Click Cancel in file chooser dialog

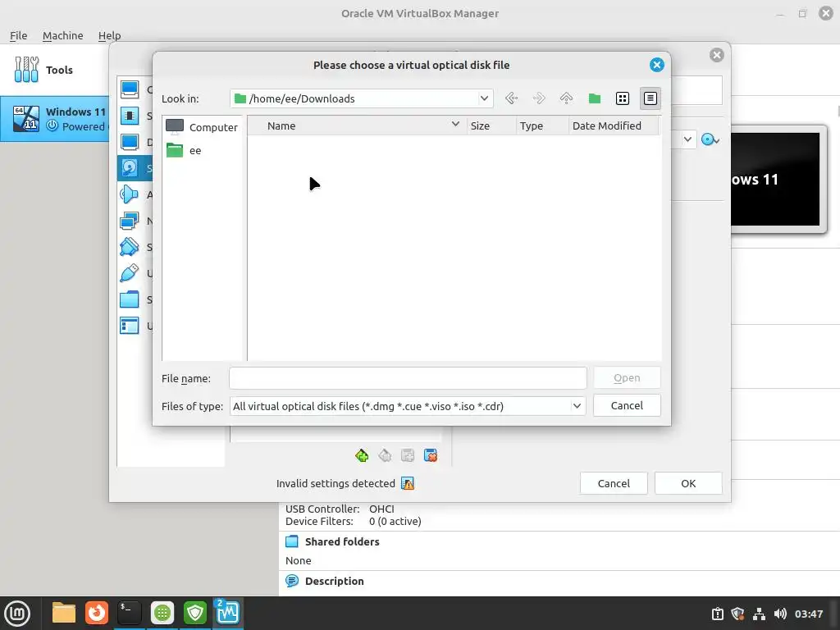(x=627, y=405)
